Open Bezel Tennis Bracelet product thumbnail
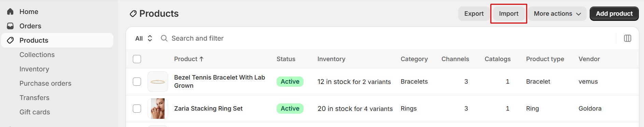The height and width of the screenshot is (127, 644). tap(158, 82)
